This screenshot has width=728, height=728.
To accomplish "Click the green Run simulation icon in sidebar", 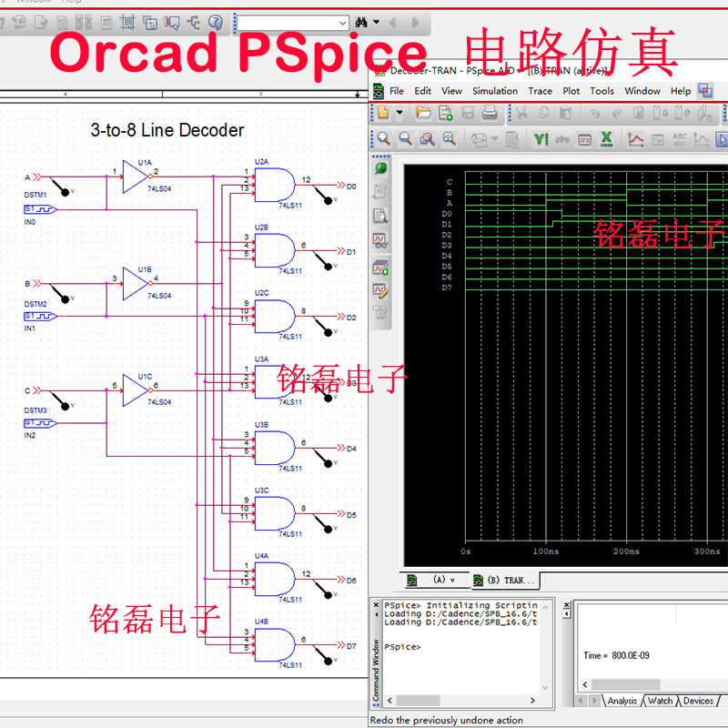I will [x=380, y=168].
